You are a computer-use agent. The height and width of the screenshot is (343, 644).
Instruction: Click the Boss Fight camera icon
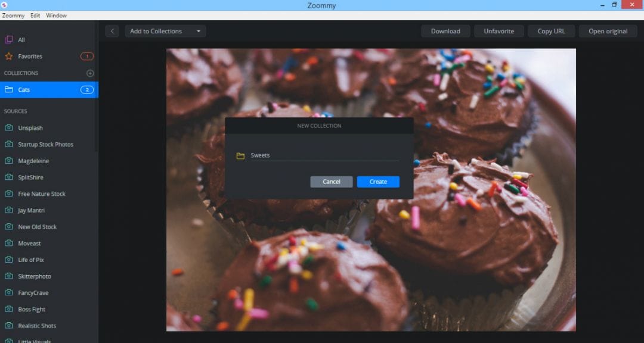[x=8, y=309]
